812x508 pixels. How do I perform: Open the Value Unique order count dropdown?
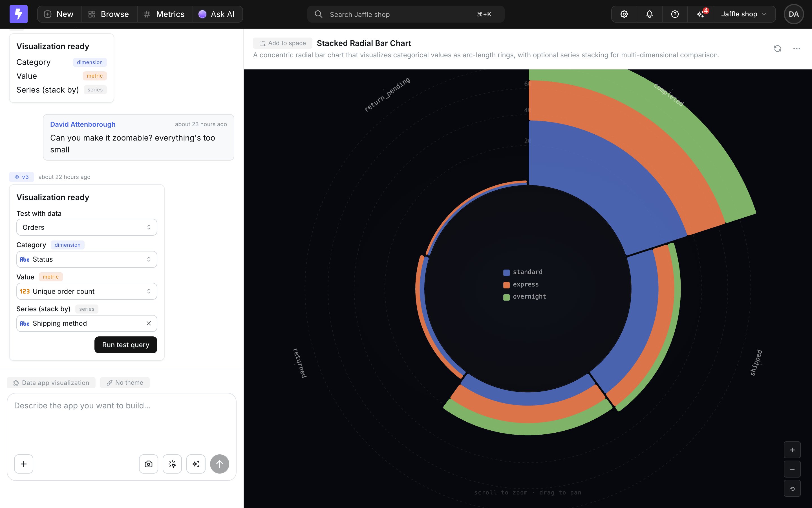coord(87,291)
